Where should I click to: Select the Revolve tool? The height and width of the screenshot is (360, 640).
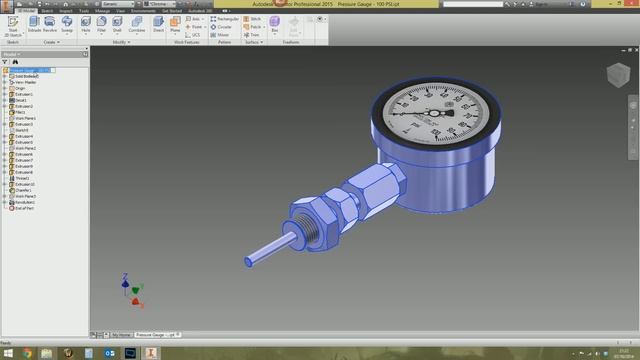(x=50, y=24)
